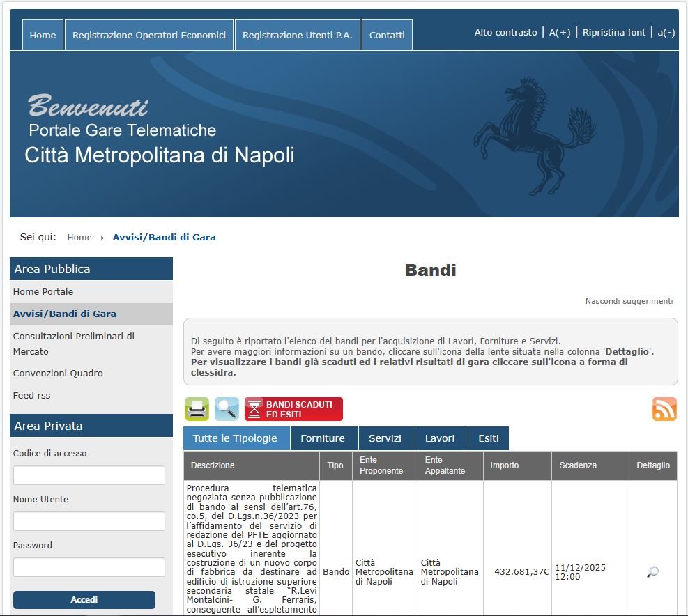This screenshot has width=688, height=616.
Task: Click the Bandi Scaduti ed Esiti hourglass button
Action: (293, 409)
